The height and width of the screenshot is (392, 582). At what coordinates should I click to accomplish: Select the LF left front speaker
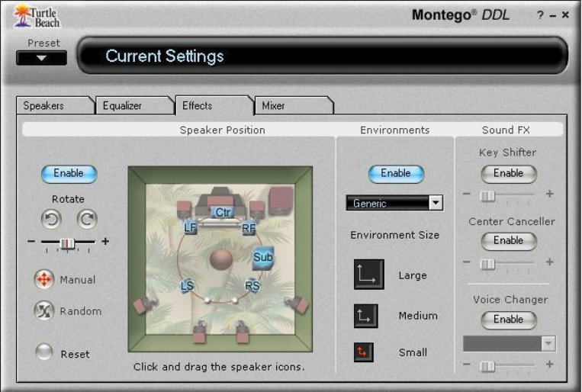pos(190,227)
